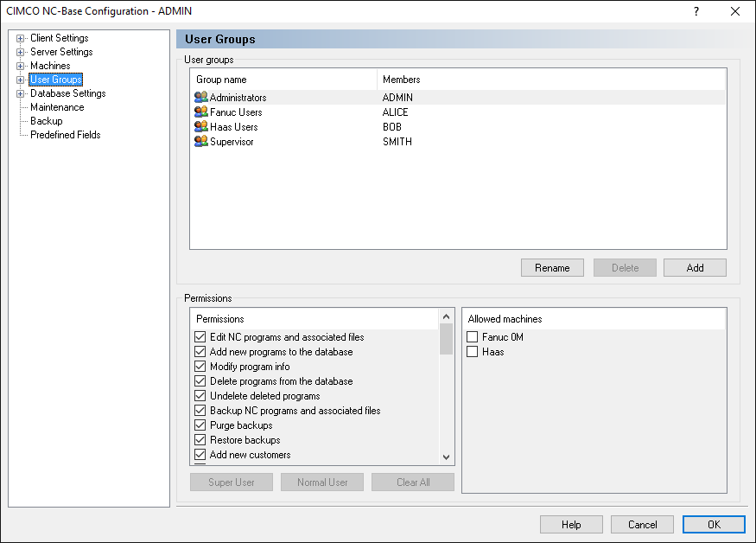Screen dimensions: 756x543
Task: Click the Members column header
Action: coord(551,80)
